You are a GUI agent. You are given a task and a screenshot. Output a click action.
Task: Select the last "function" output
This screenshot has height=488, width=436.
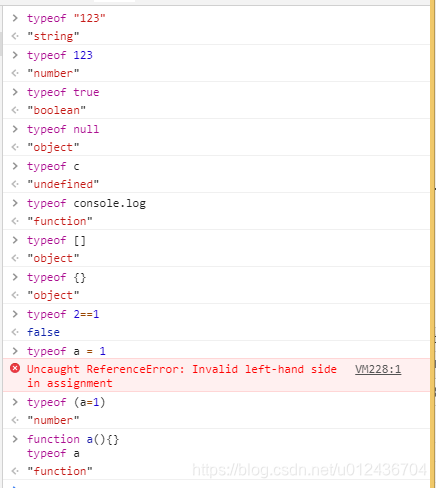click(60, 471)
